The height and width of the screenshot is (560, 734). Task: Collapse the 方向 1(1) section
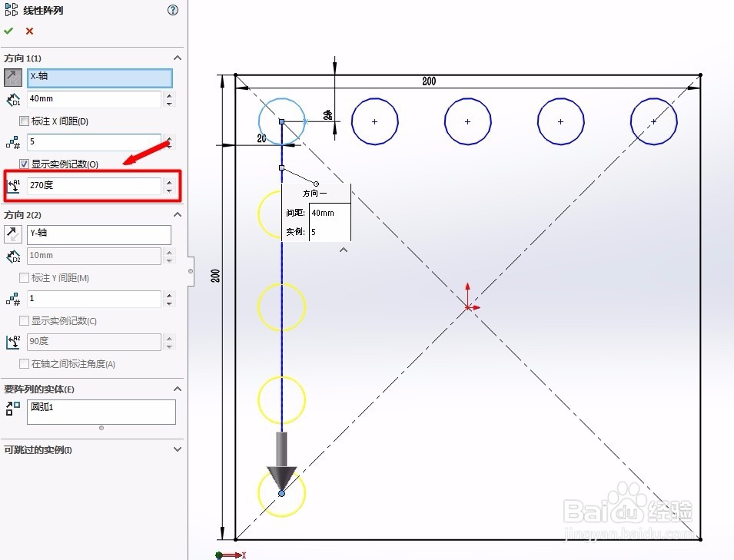178,58
